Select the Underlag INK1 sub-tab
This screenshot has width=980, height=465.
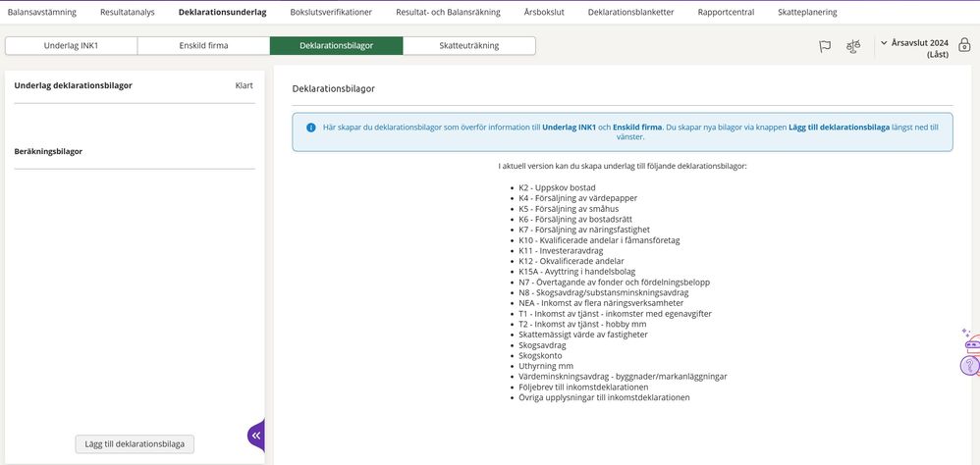point(71,46)
